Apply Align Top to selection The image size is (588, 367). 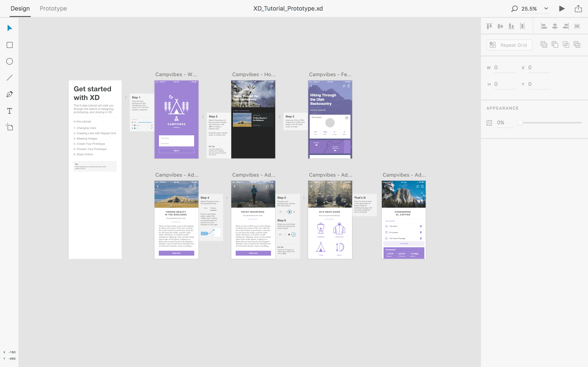(489, 26)
